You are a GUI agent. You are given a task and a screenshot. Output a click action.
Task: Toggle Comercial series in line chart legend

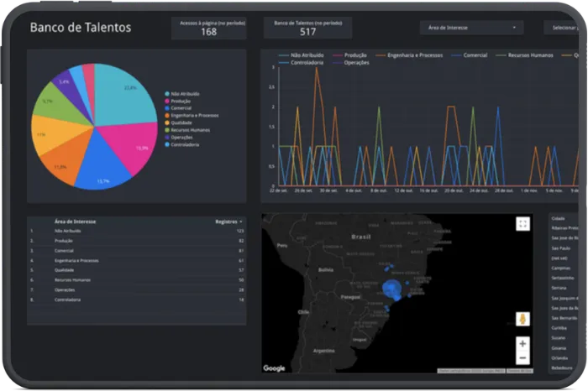pos(469,55)
